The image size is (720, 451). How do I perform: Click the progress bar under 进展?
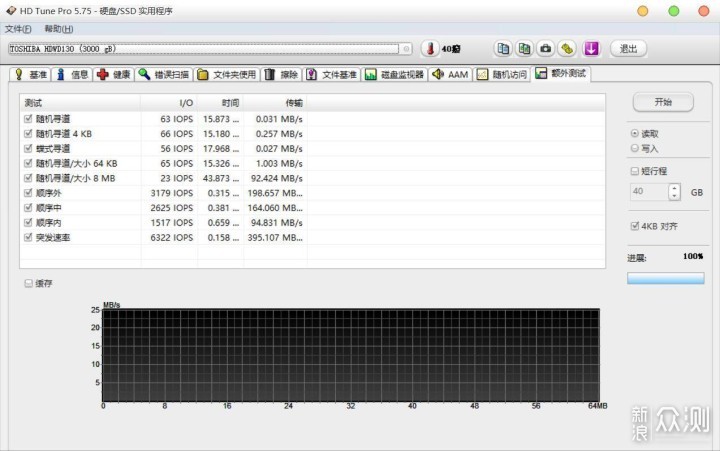665,278
